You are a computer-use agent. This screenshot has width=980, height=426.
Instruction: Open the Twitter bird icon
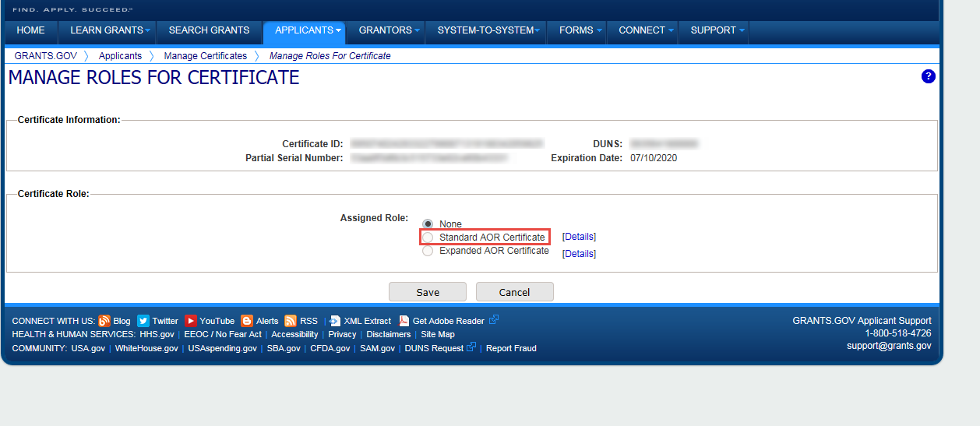click(x=143, y=321)
